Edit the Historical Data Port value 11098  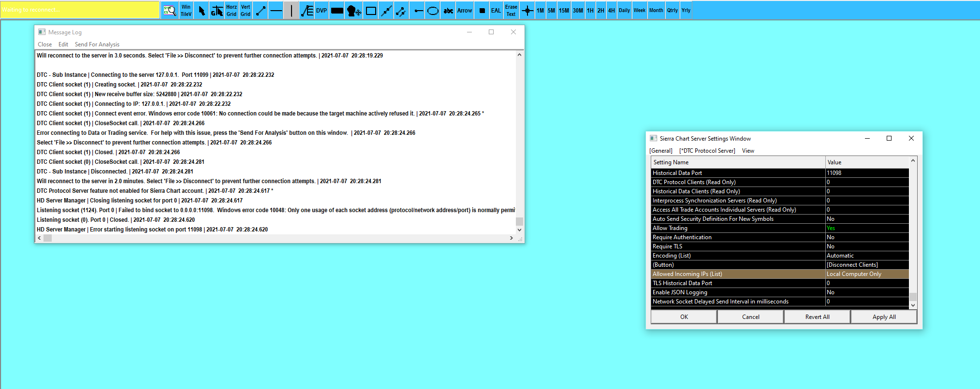(867, 173)
